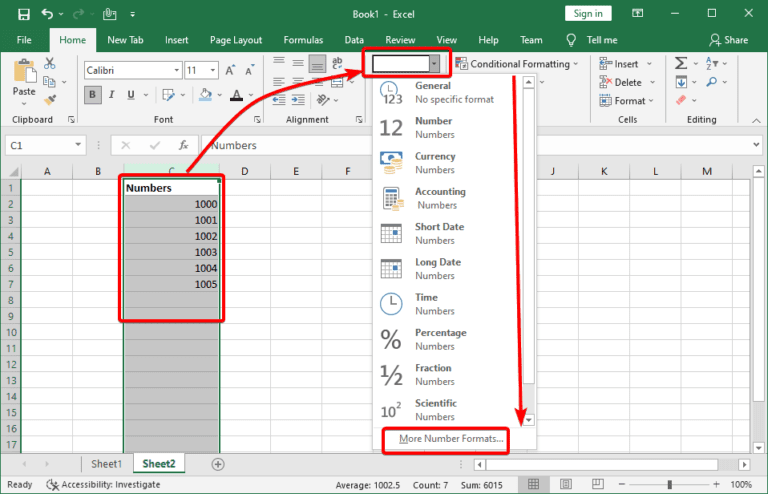This screenshot has height=494, width=768.
Task: Click the Share button
Action: pos(728,40)
